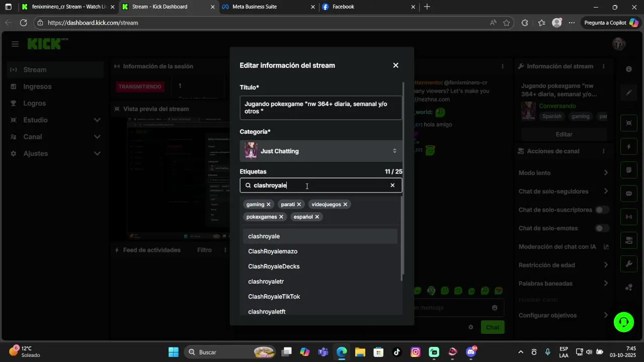Viewport: 644px width, 362px height.
Task: Click the wrench icon in right toolbar
Action: click(x=629, y=264)
